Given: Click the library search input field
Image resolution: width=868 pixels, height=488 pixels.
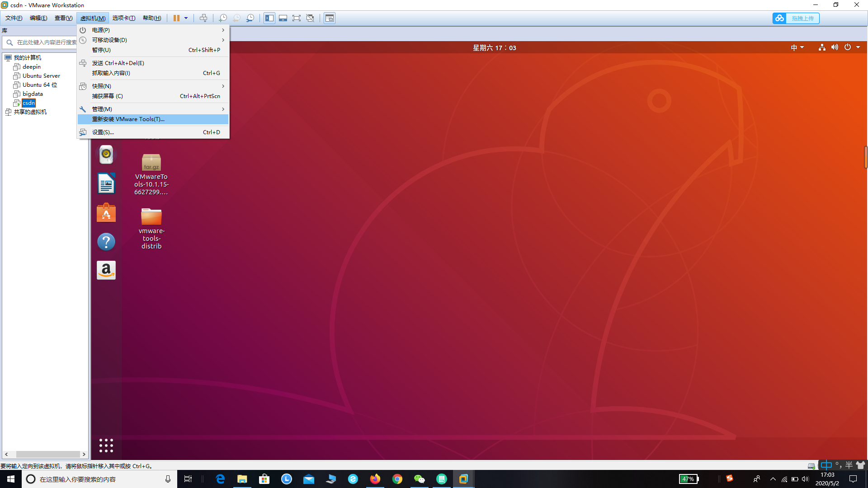Looking at the screenshot, I should click(45, 42).
